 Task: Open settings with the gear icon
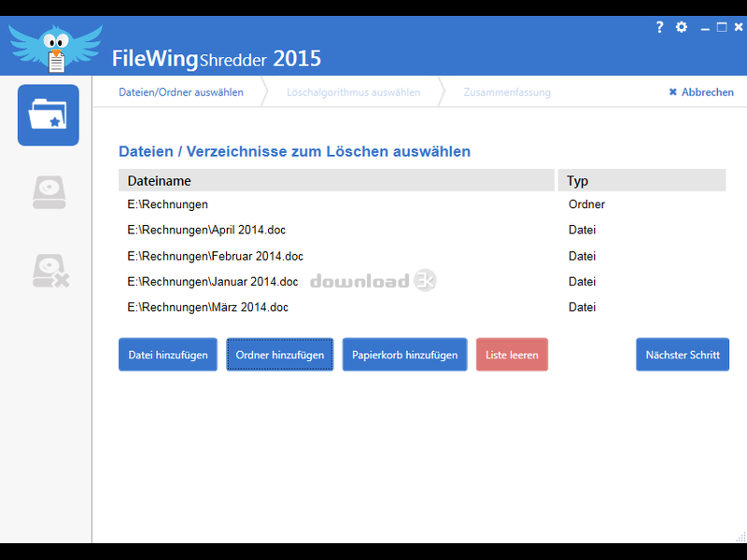coord(682,27)
